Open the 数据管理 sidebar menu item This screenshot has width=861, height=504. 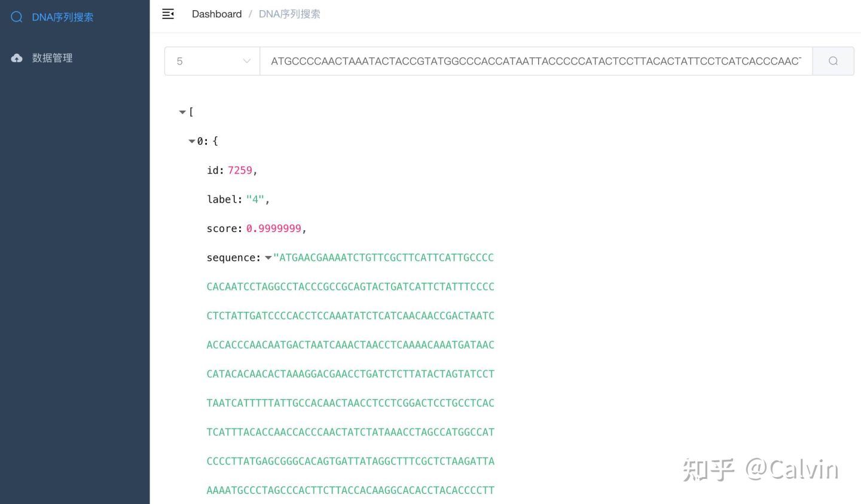tap(75, 58)
